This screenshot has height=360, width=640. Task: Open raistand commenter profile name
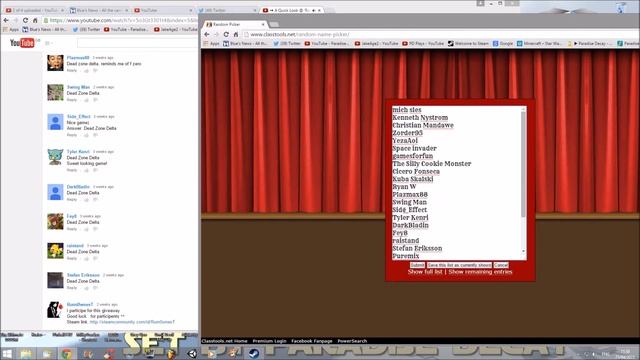tap(75, 246)
